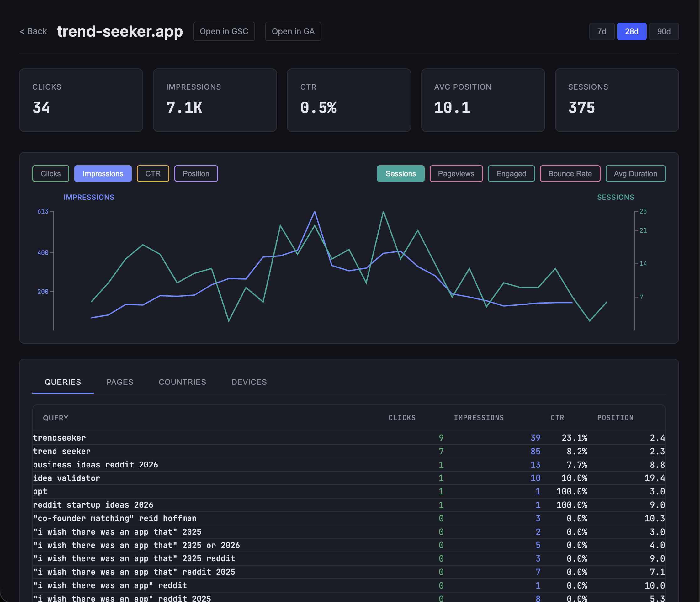Image resolution: width=700 pixels, height=602 pixels.
Task: Select the 'trendseeker' query row
Action: coord(349,438)
